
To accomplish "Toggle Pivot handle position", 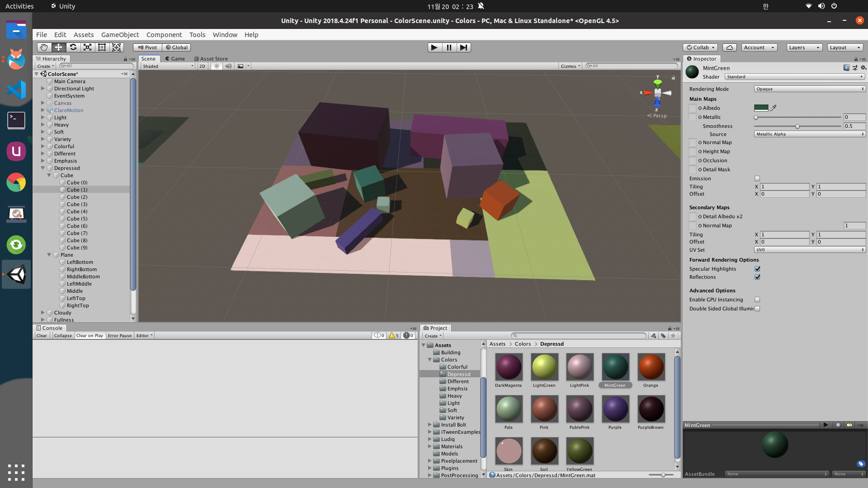I will tap(147, 47).
